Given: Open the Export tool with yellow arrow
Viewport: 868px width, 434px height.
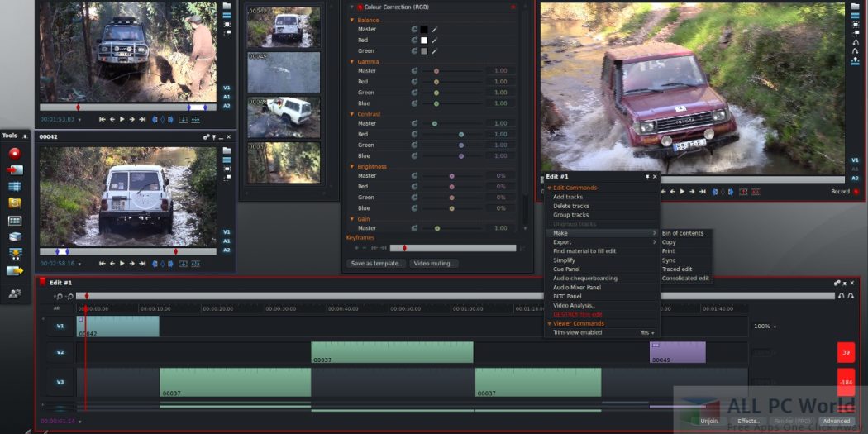Looking at the screenshot, I should click(x=15, y=270).
